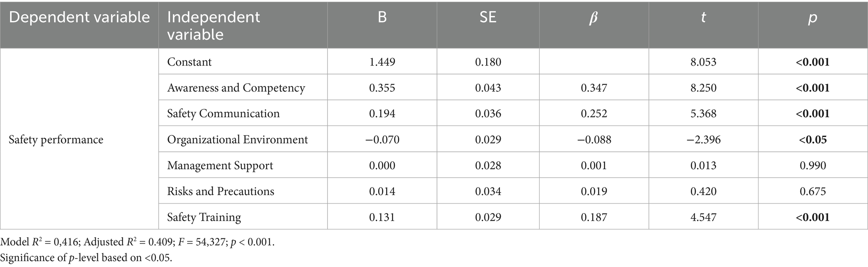Select the SE column header
Screen dimensions: 868x267
click(488, 17)
